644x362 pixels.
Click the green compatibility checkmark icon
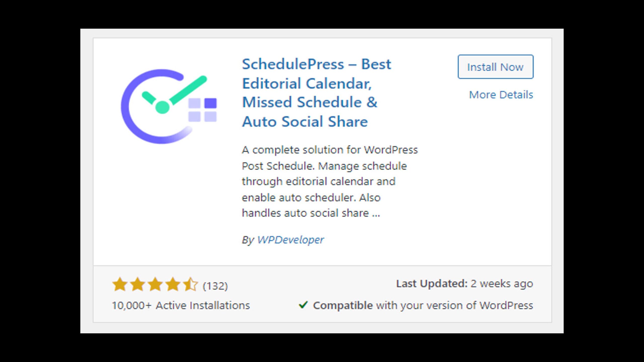tap(303, 305)
